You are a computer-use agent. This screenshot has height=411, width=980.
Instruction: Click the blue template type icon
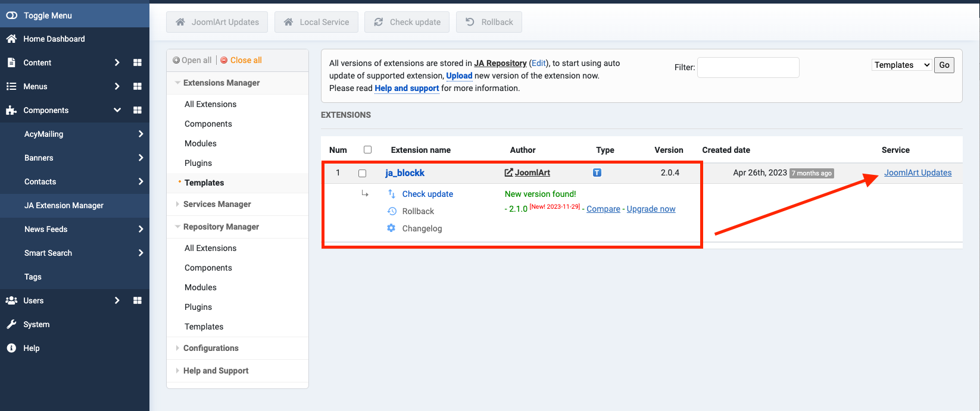coord(597,172)
